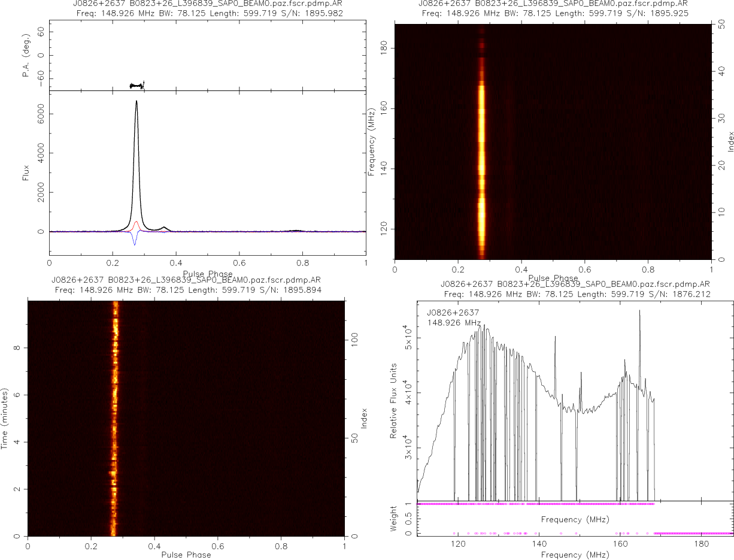Click the main pulse peak in the flux profile

point(137,103)
